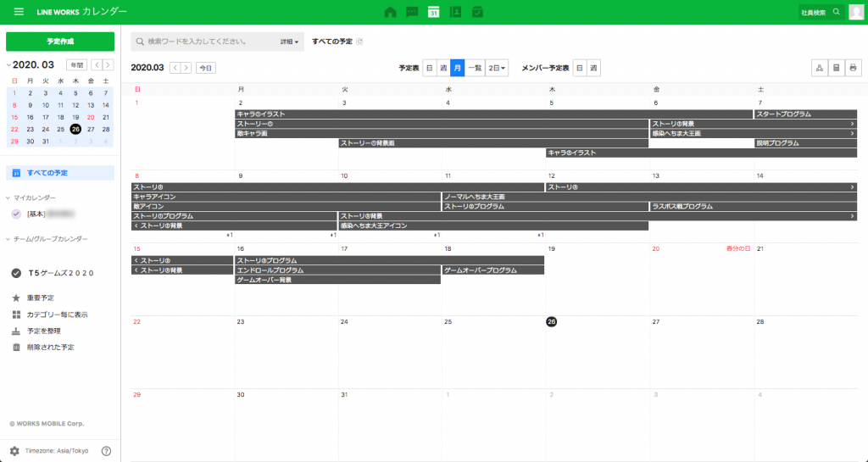Image resolution: width=868 pixels, height=462 pixels.
Task: Open settings gear next to Timezone
Action: click(14, 451)
